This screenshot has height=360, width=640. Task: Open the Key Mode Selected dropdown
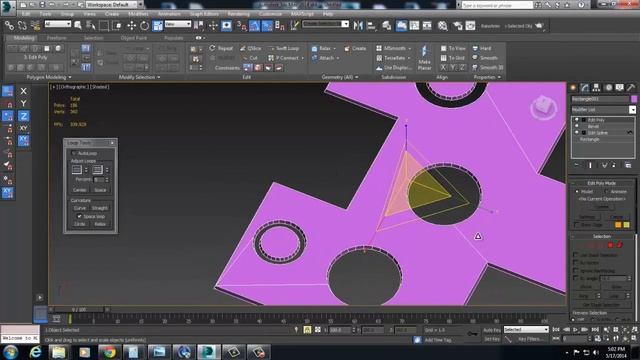click(526, 329)
